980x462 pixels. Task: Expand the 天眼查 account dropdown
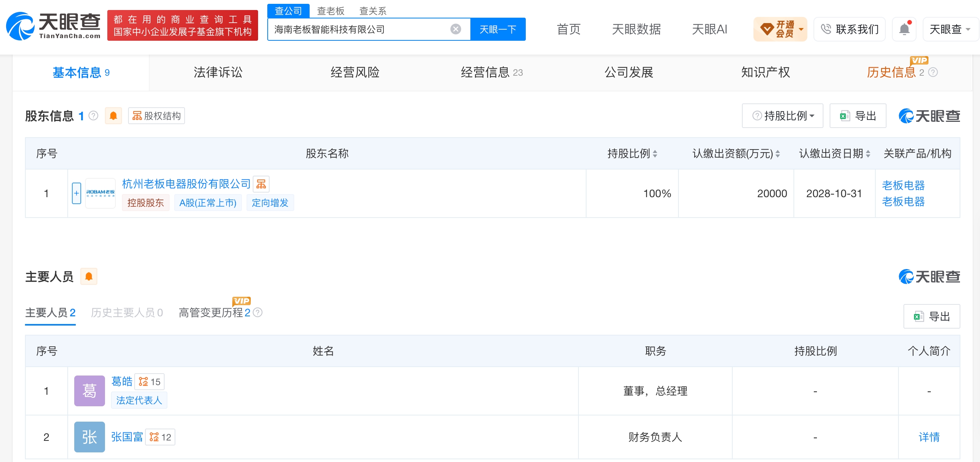coord(950,29)
